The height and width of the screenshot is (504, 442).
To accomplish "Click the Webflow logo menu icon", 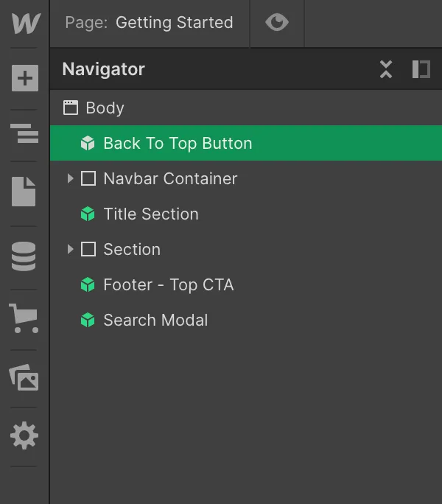I will (25, 23).
